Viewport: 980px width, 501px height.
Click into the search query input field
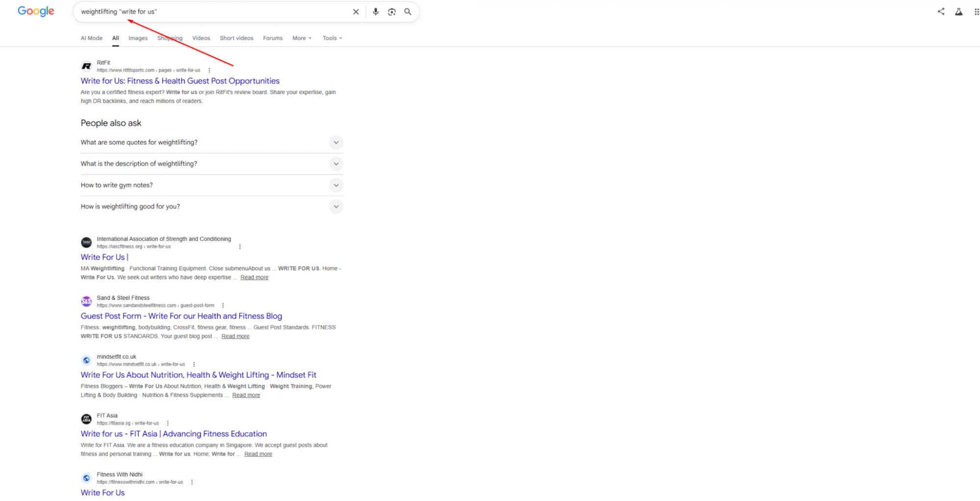(x=213, y=12)
